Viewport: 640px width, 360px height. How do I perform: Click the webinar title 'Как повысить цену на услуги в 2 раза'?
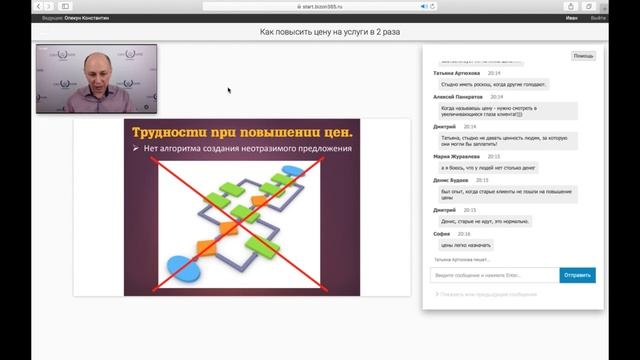coord(330,32)
